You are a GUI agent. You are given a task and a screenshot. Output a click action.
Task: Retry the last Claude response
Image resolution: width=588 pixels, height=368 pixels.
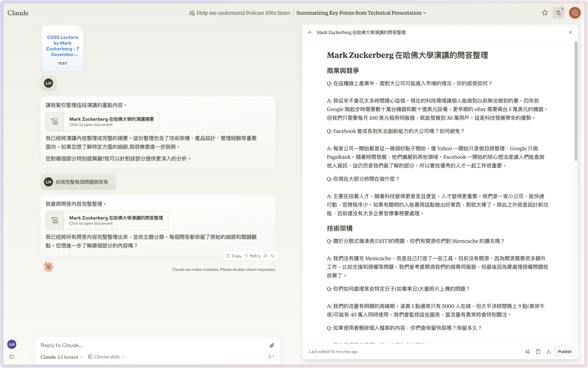point(253,256)
